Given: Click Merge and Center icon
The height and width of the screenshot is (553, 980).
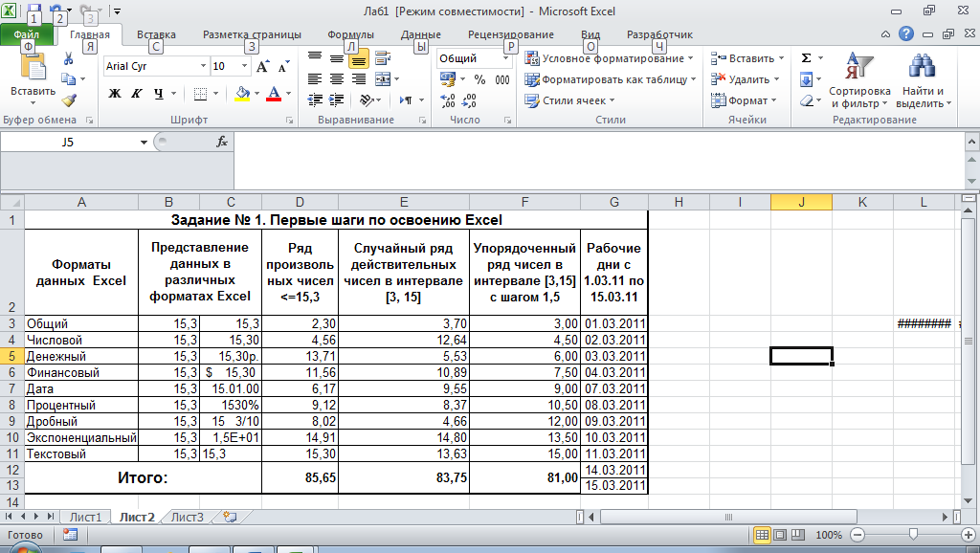Looking at the screenshot, I should [383, 79].
